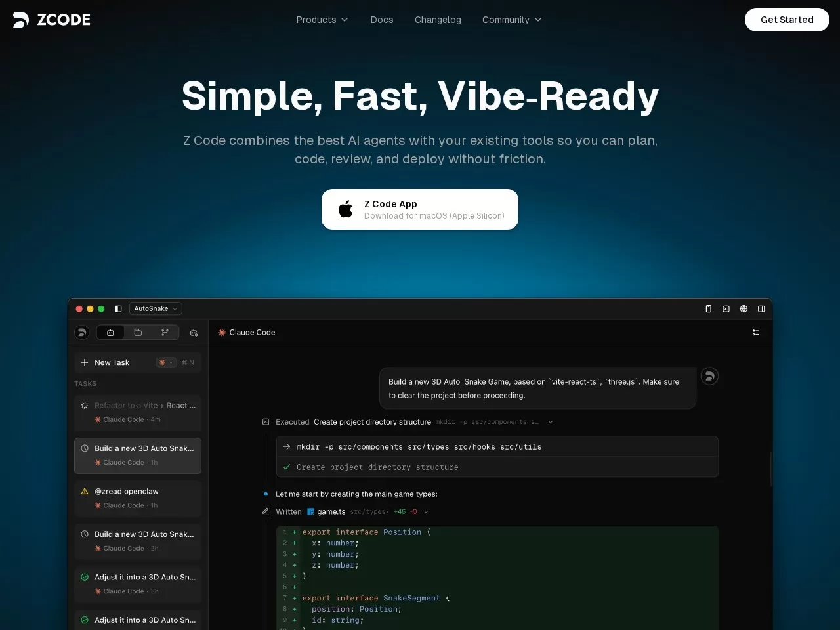The image size is (840, 630).
Task: Switch to the folder files tab icon
Action: coord(138,333)
